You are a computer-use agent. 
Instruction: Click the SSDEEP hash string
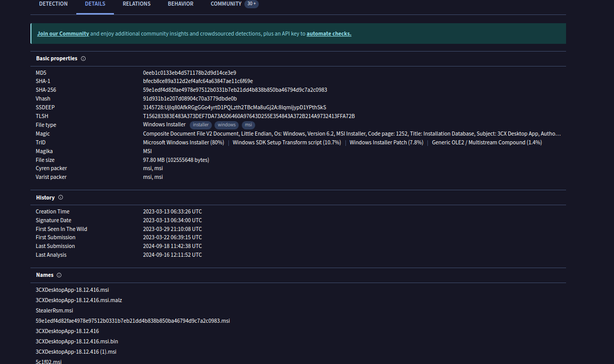[234, 107]
